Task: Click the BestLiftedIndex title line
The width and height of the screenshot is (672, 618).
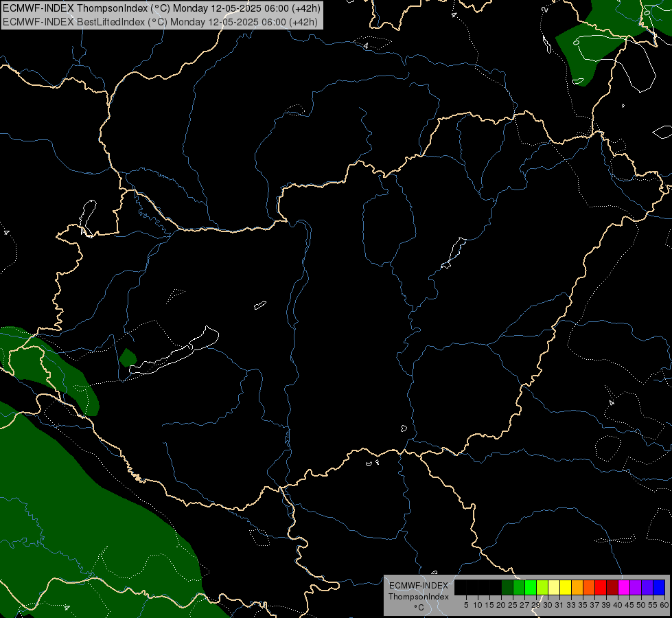Action: tap(161, 22)
